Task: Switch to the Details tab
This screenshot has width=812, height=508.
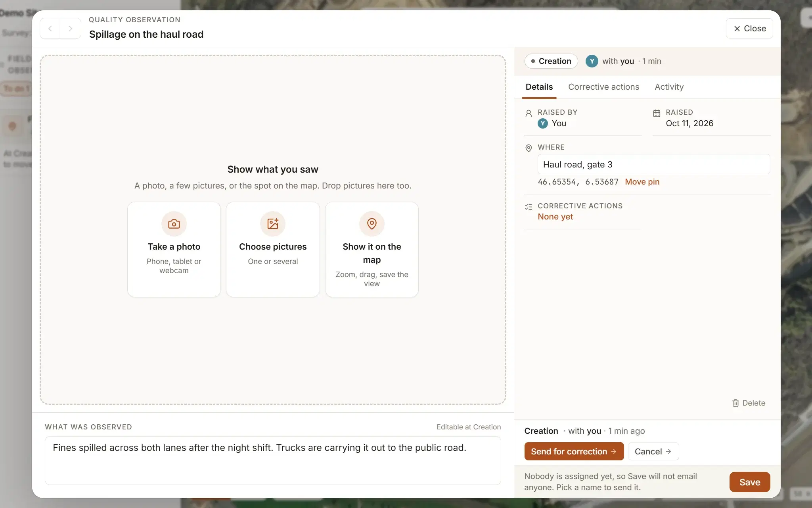Action: [x=539, y=87]
